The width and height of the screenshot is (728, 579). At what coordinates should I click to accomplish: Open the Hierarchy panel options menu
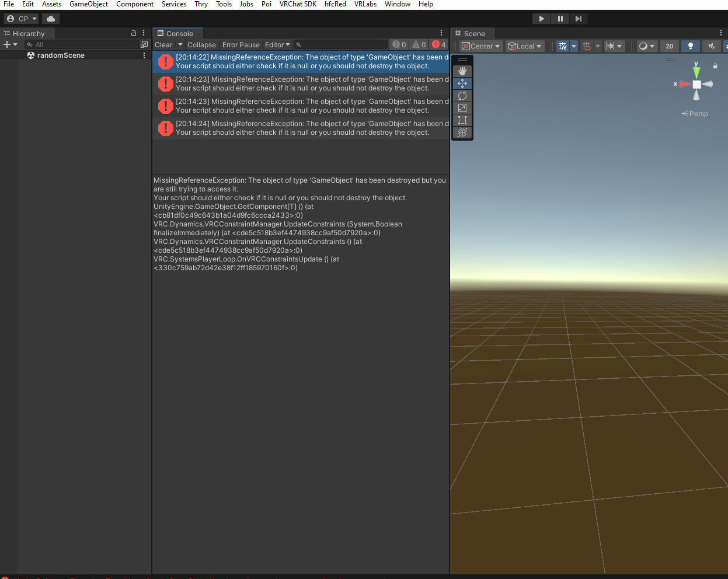[144, 33]
